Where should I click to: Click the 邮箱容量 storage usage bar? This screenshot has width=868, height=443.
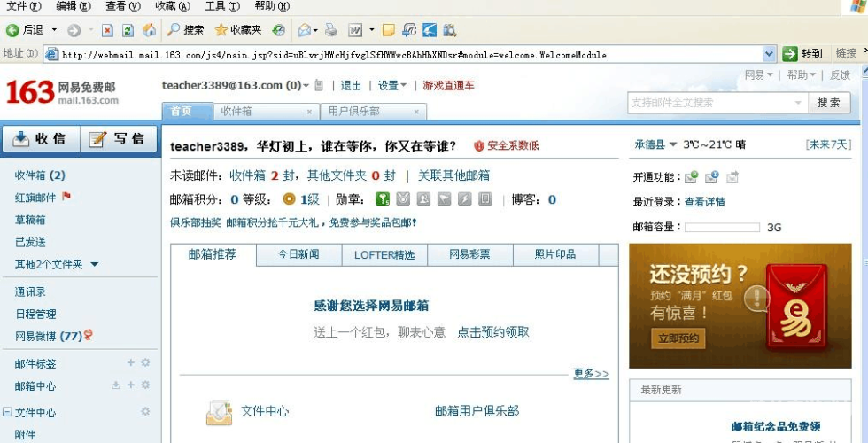click(x=722, y=227)
